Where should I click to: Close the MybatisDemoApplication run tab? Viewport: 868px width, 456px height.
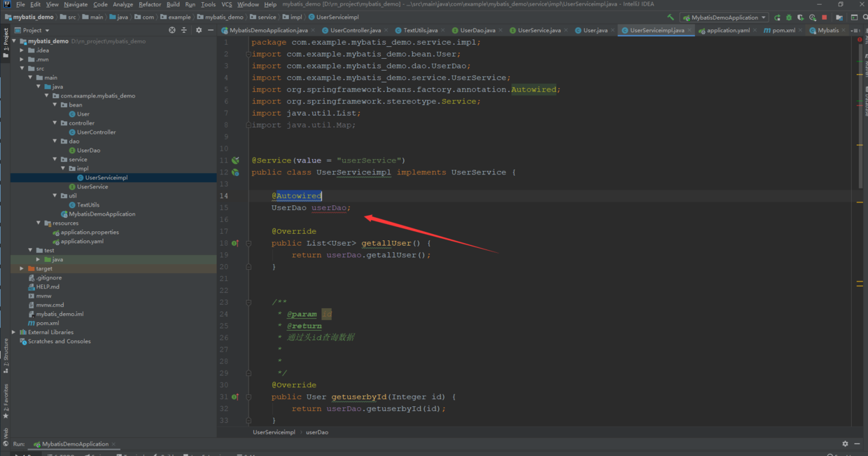[113, 444]
